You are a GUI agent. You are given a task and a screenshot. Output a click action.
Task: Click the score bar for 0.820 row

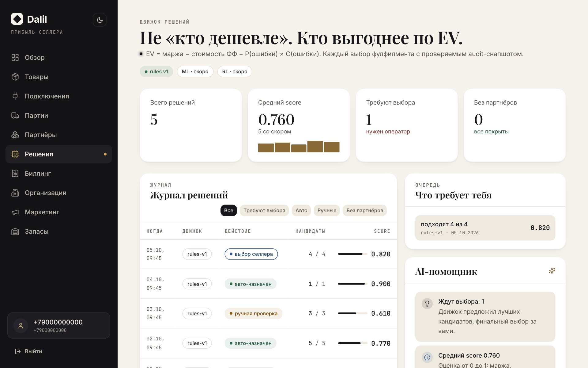pos(352,254)
